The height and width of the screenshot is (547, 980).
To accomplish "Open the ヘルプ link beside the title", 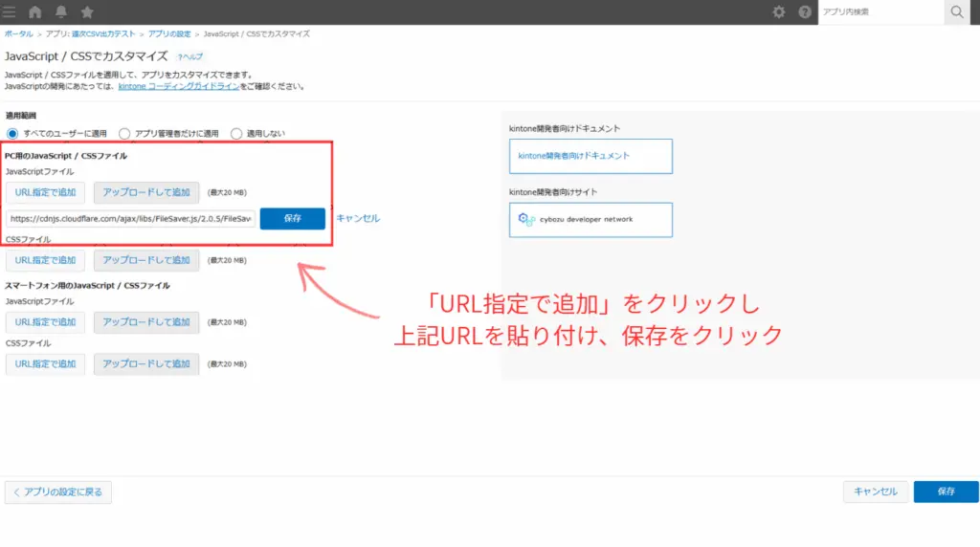I will click(x=190, y=56).
